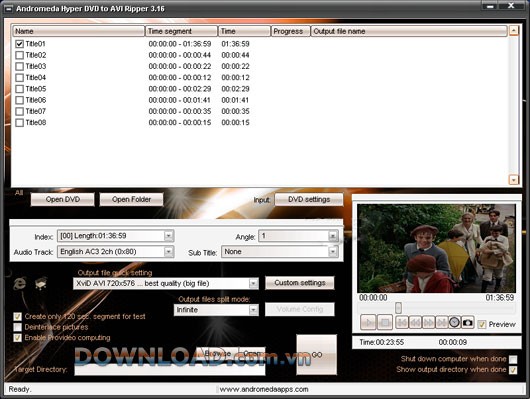Click the 'Time:00:23:55' readout
The height and width of the screenshot is (399, 530).
click(x=381, y=342)
